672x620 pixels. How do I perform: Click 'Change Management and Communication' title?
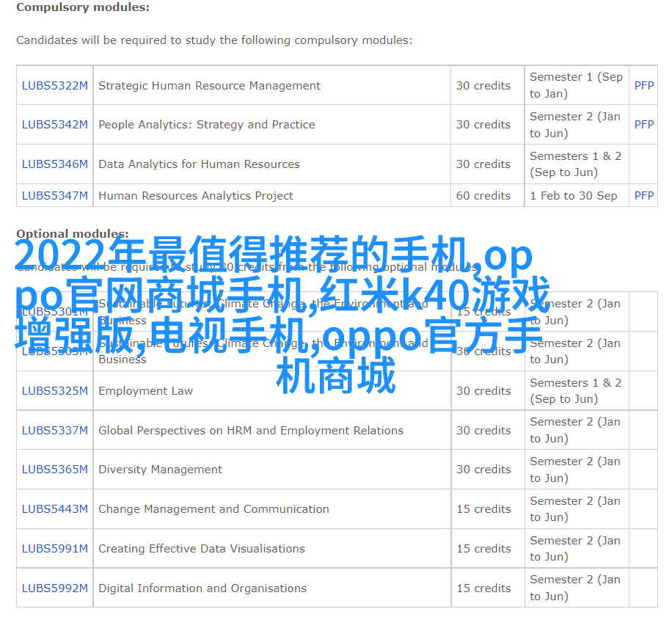(214, 509)
